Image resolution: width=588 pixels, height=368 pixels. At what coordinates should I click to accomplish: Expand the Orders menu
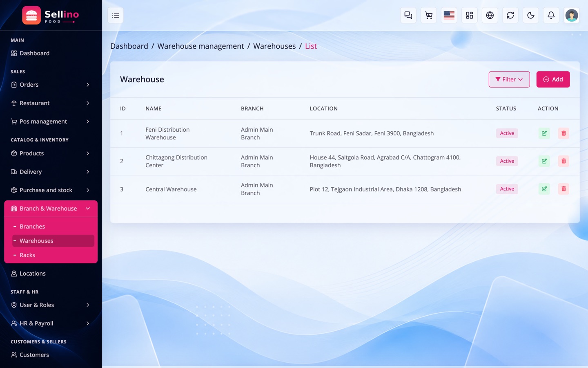(51, 85)
